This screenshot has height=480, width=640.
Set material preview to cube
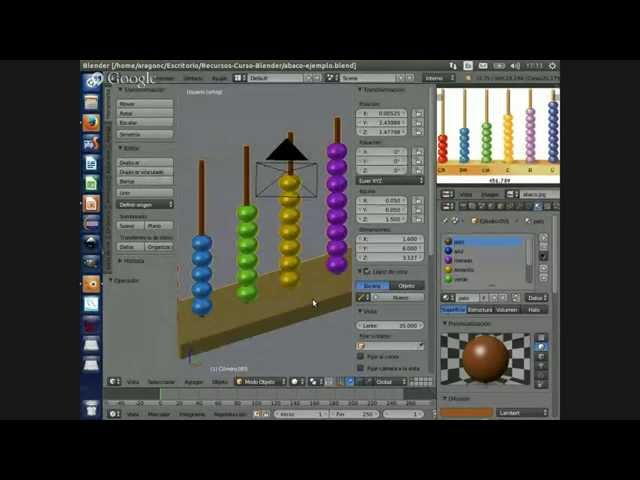click(x=541, y=356)
